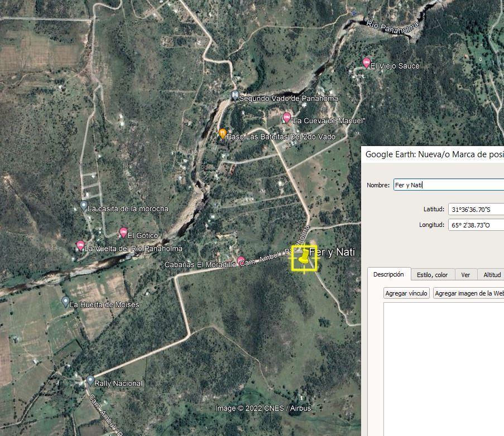Click the "La Cueva de Manuel" label text

pyautogui.click(x=328, y=121)
